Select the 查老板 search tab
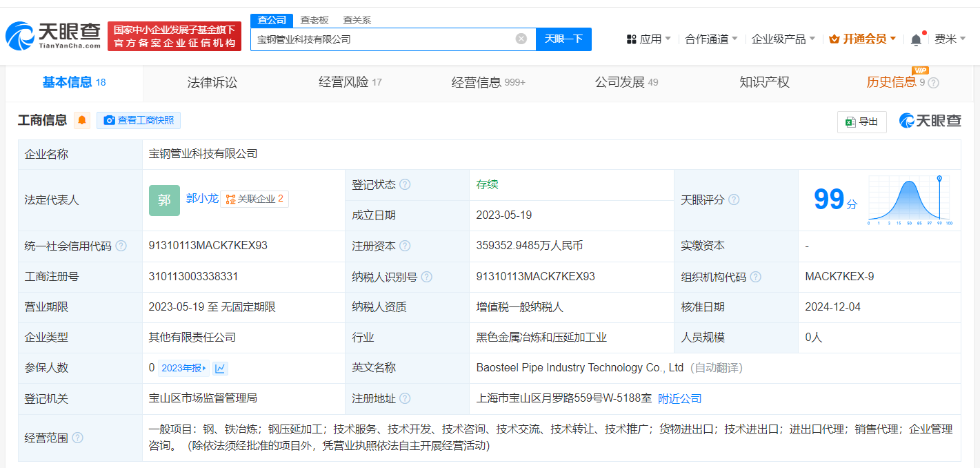Image resolution: width=980 pixels, height=468 pixels. (314, 20)
